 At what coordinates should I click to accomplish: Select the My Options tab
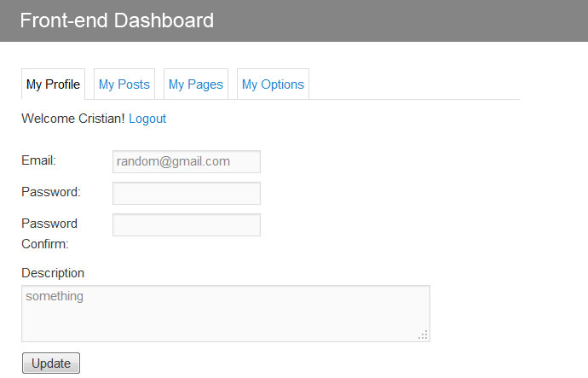coord(273,84)
